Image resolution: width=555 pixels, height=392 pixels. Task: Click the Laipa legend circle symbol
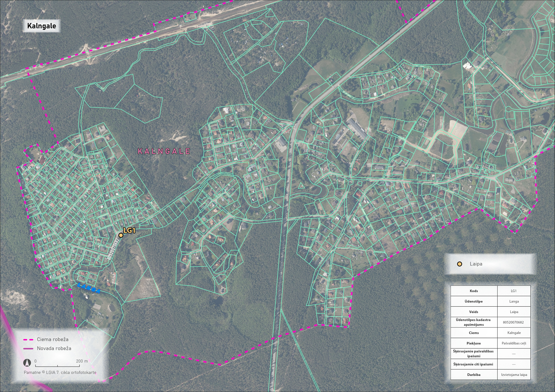(x=460, y=264)
